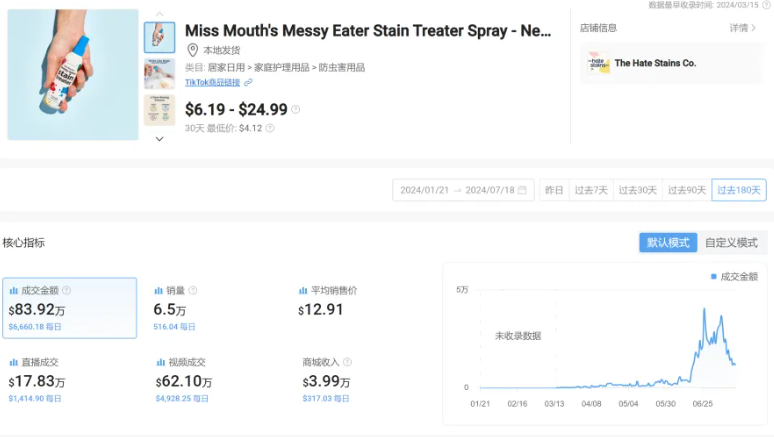The width and height of the screenshot is (774, 437).
Task: Click The Hate Stains Co. shop logo
Action: [598, 63]
